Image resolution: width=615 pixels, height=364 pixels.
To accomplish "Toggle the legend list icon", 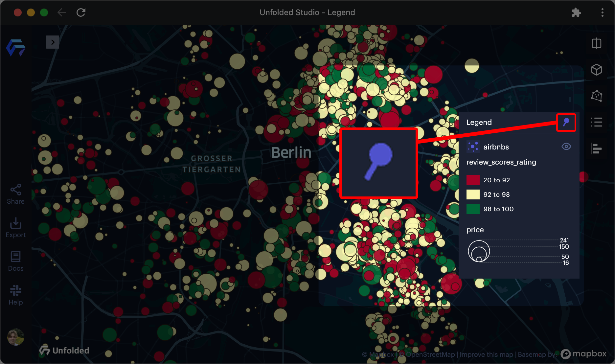I will tap(597, 122).
